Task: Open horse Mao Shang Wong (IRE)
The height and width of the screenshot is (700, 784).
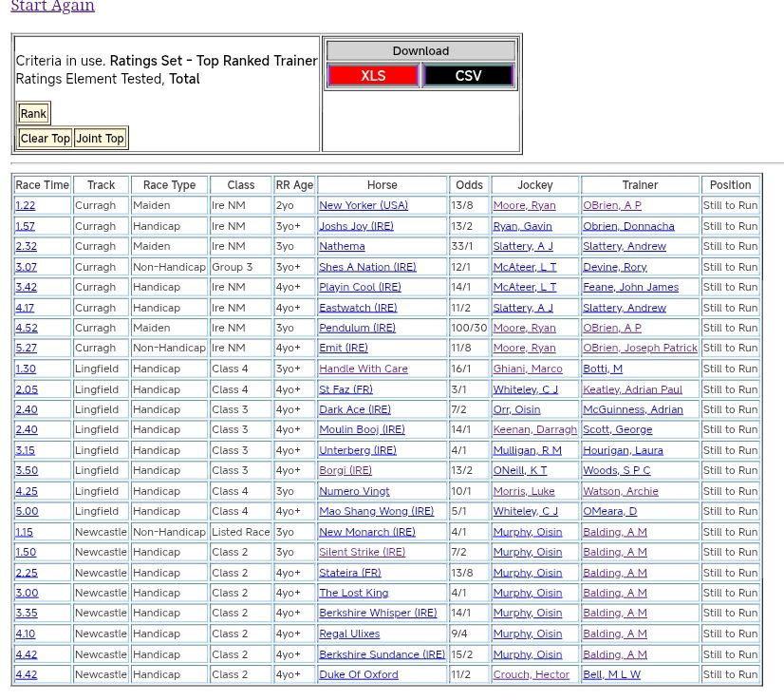Action: tap(376, 511)
